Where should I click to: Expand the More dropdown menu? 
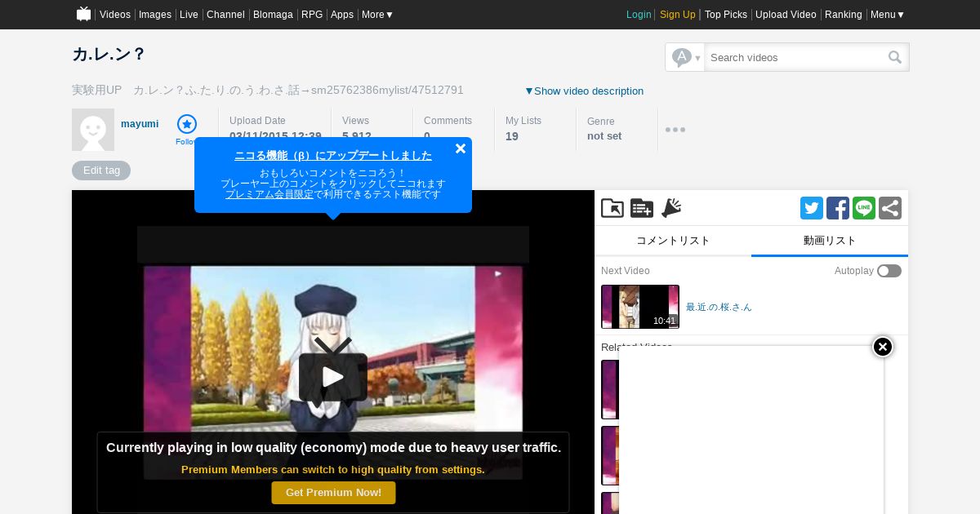point(377,15)
